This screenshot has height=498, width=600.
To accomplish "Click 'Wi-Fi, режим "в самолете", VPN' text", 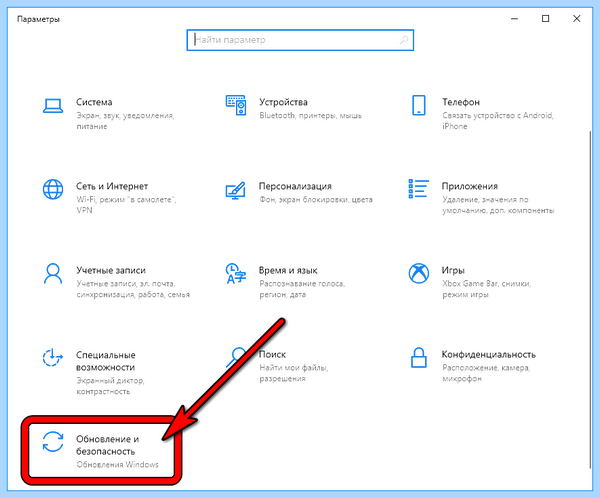I will pyautogui.click(x=126, y=205).
